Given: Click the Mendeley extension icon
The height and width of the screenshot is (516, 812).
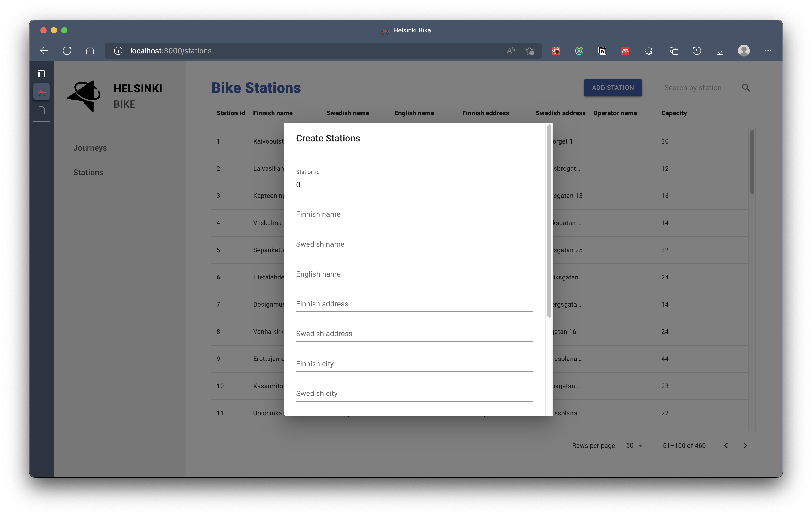Looking at the screenshot, I should click(625, 50).
